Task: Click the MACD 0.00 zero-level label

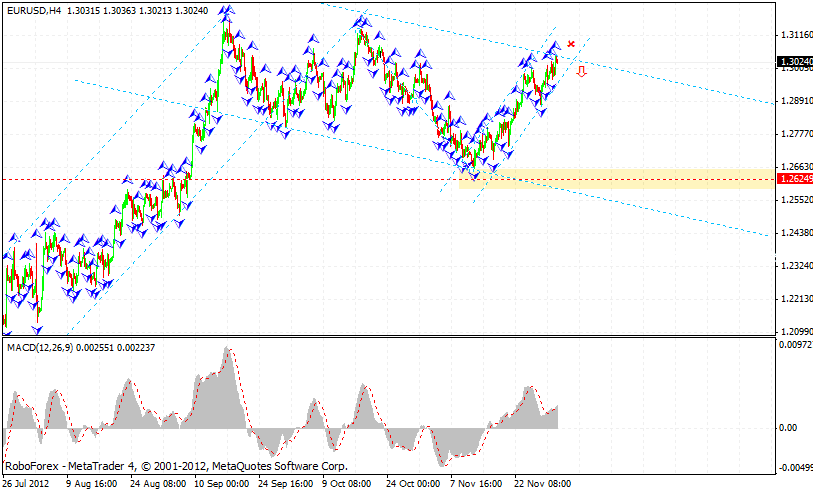Action: coord(790,428)
